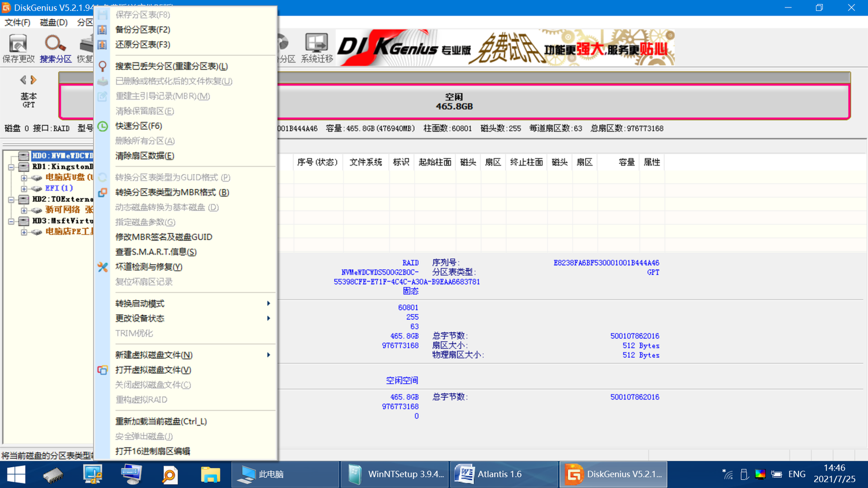The width and height of the screenshot is (868, 488).
Task: Choose Open Hex Sector Editor
Action: tap(185, 451)
